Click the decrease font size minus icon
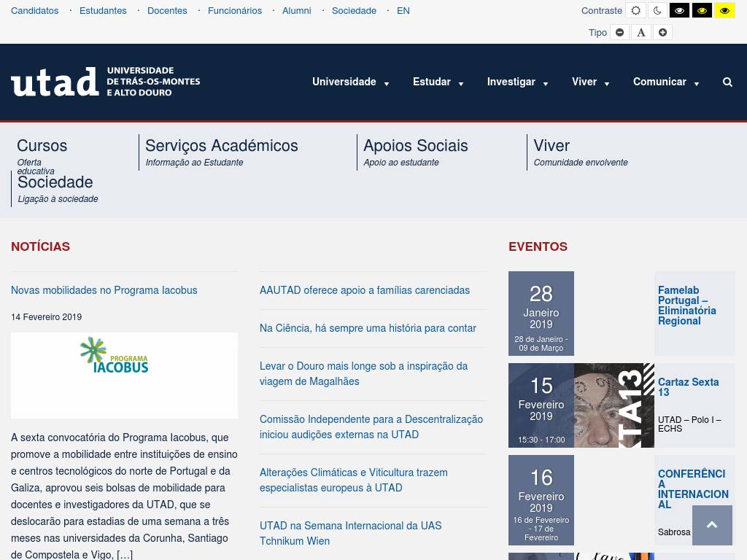Image resolution: width=747 pixels, height=560 pixels. coord(619,32)
